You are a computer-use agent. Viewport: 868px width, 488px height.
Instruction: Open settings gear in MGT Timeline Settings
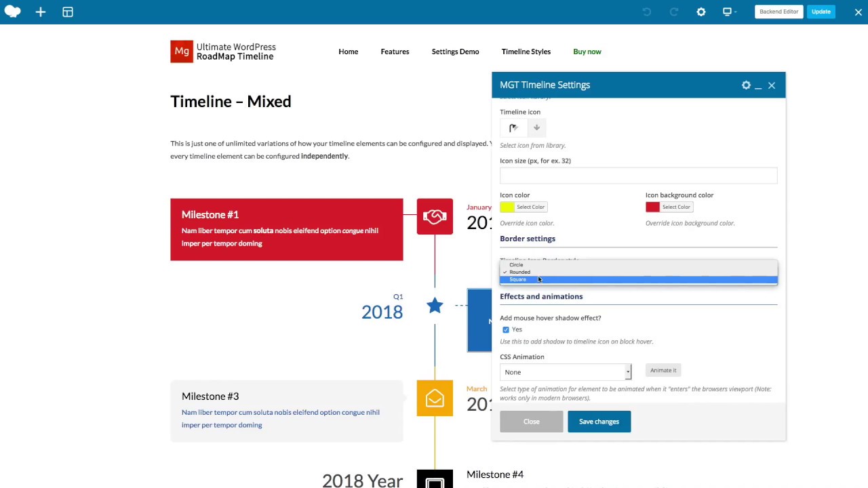click(x=746, y=85)
